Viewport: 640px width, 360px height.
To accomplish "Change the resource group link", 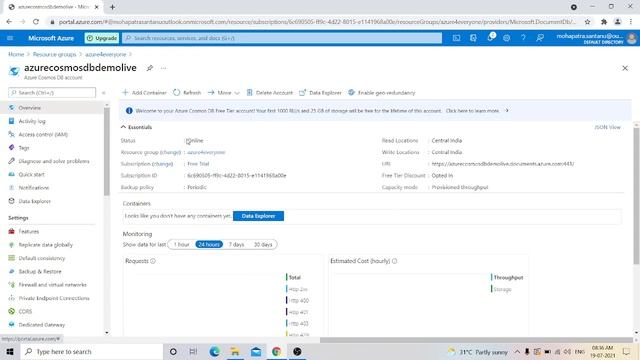I will tap(170, 152).
